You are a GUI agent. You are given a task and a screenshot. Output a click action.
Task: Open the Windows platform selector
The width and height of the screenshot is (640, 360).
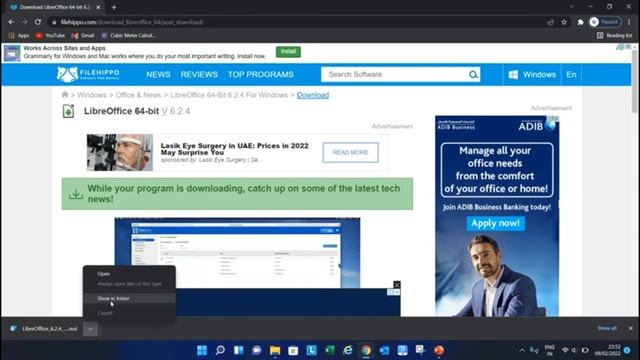532,74
